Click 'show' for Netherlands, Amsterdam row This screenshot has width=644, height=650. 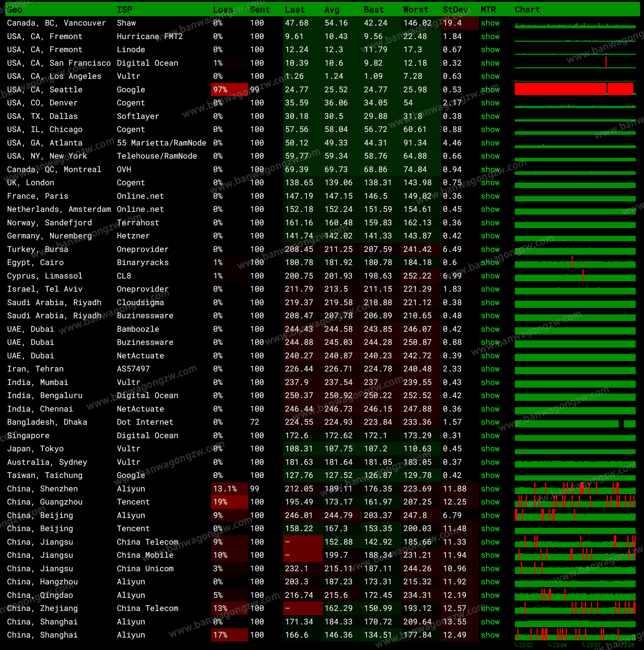[490, 209]
